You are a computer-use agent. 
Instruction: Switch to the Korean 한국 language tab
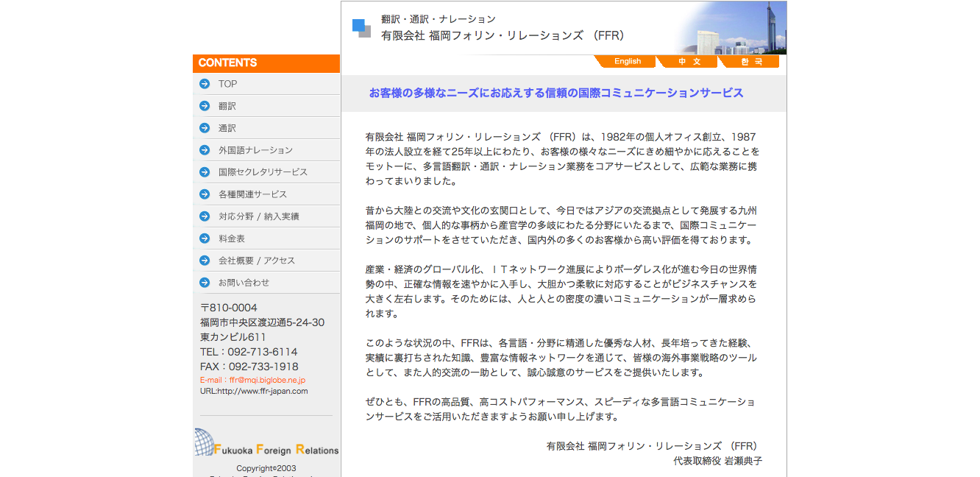point(750,62)
